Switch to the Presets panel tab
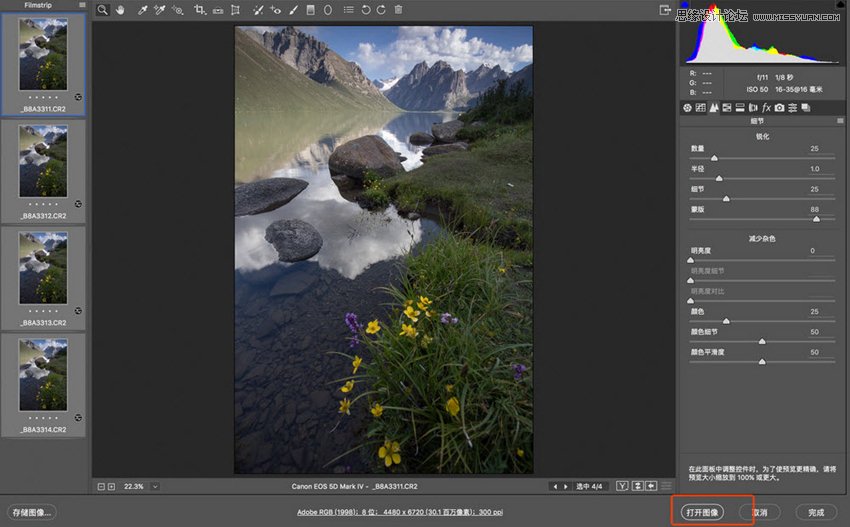 click(x=793, y=108)
